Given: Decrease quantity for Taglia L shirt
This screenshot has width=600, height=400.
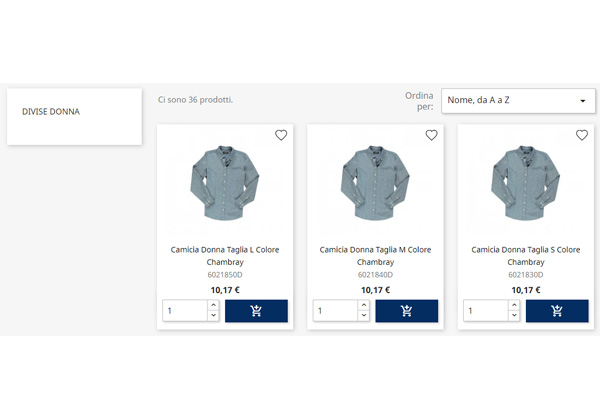Looking at the screenshot, I should coord(212,316).
